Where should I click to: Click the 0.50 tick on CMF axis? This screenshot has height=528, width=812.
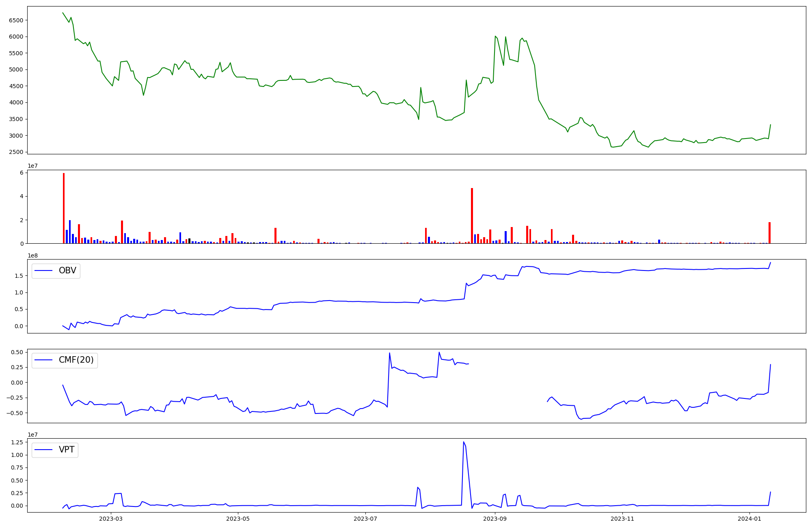[x=17, y=352]
